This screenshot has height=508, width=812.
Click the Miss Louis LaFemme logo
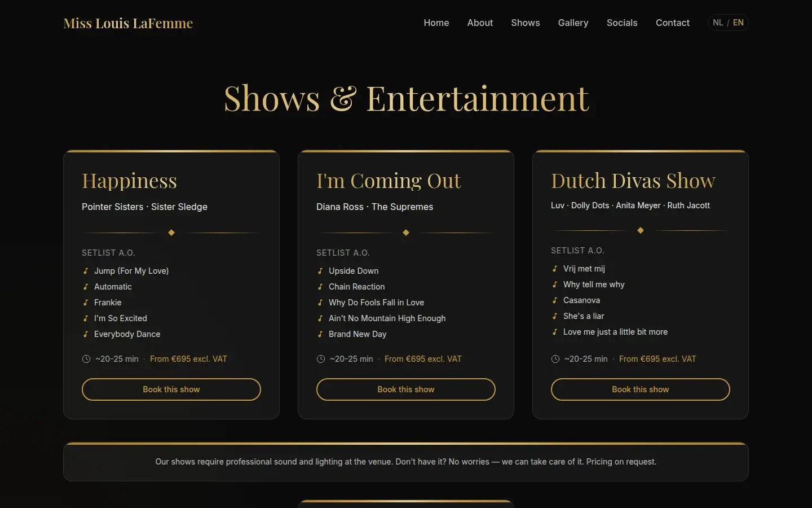[128, 23]
